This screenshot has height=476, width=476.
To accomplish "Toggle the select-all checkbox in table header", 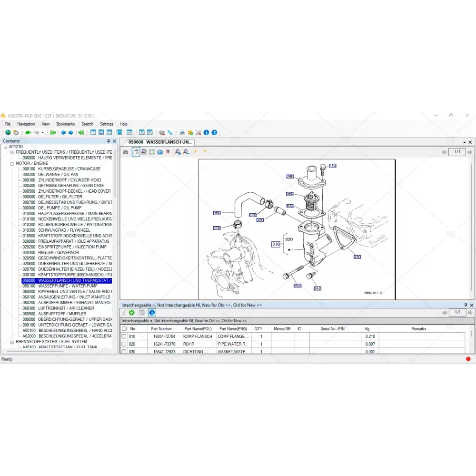I will point(124,328).
